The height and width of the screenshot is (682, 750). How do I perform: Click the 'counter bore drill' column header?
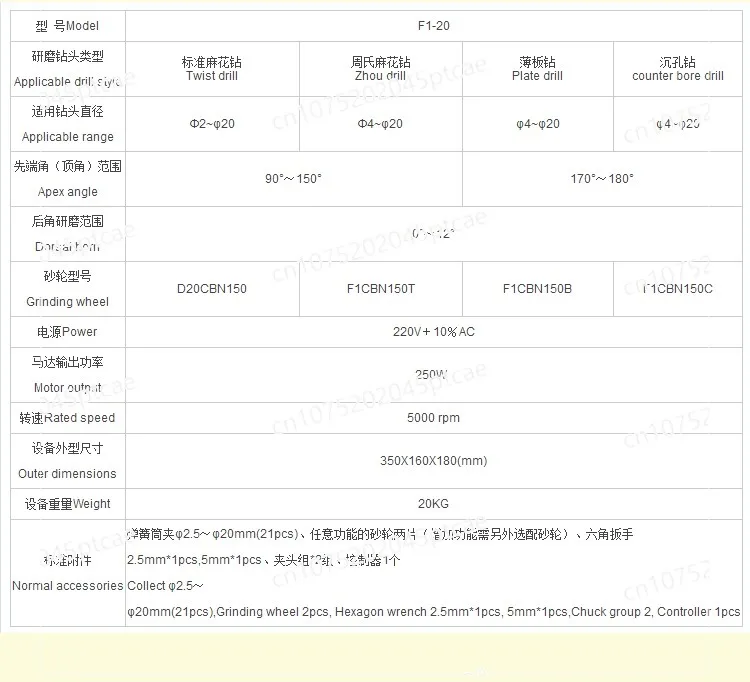tap(678, 69)
